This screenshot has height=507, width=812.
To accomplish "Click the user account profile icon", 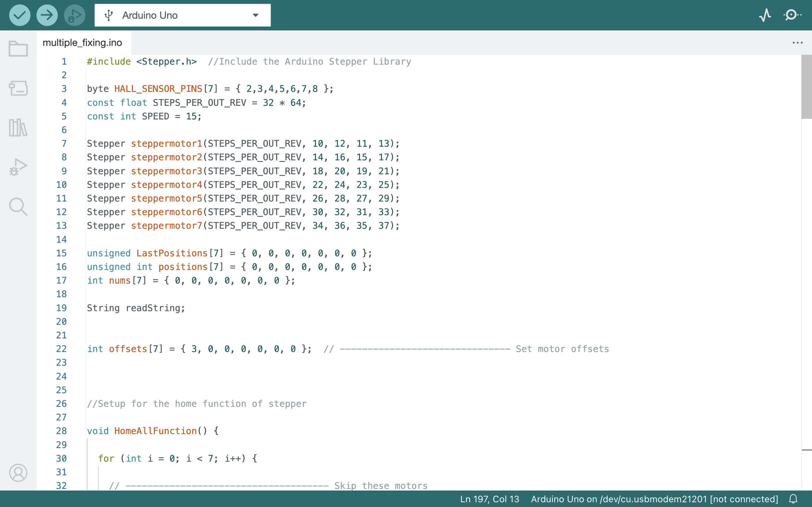I will click(x=18, y=472).
